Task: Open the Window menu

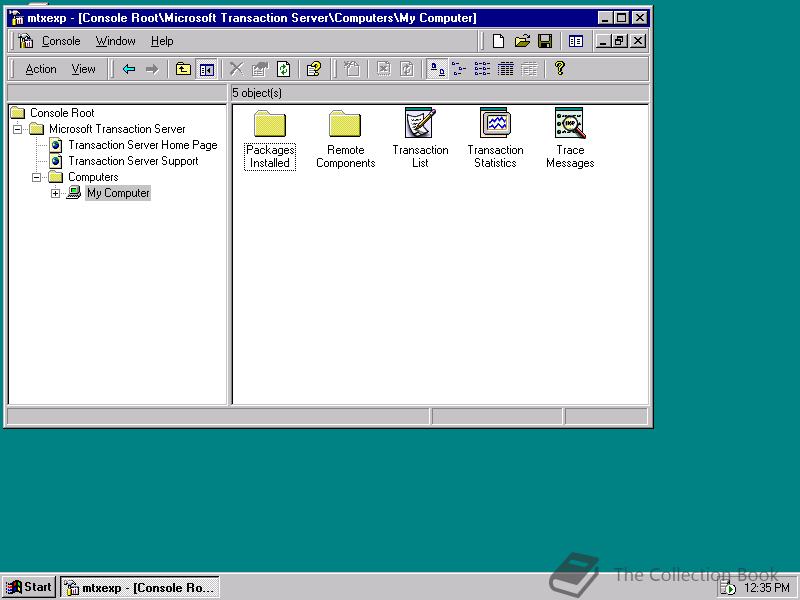Action: (x=115, y=41)
